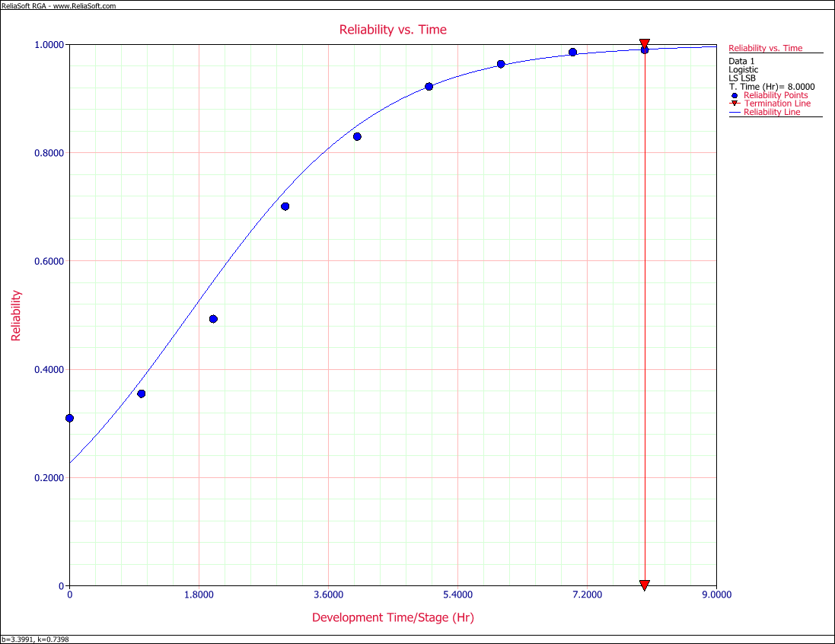Click the 'LS LSB' legend text
Screen dimensions: 835x644
point(742,78)
